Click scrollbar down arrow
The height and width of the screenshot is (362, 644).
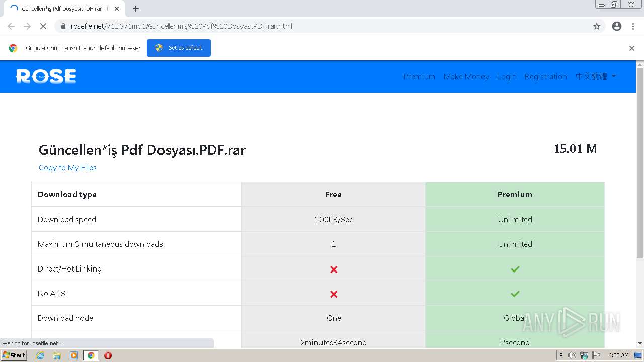(x=640, y=343)
